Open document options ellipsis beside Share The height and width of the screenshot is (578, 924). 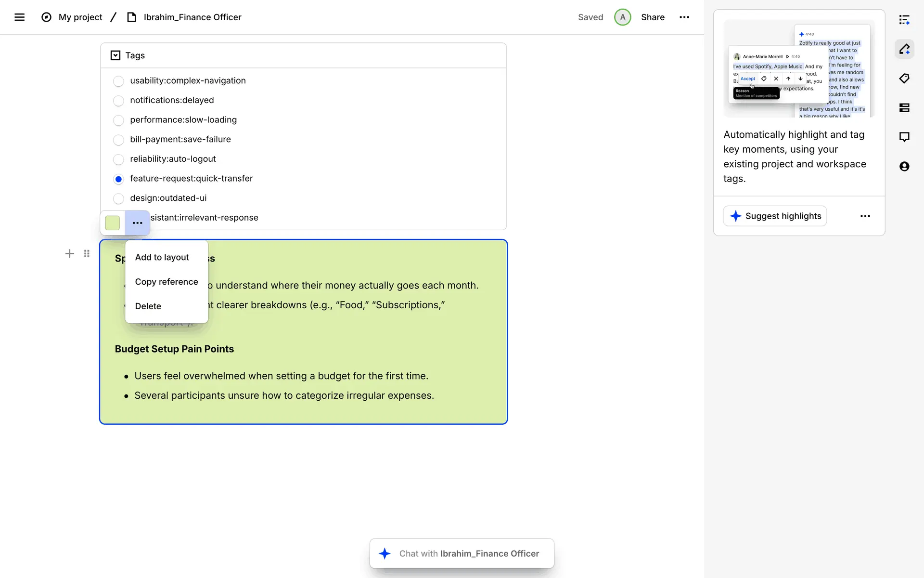[684, 17]
